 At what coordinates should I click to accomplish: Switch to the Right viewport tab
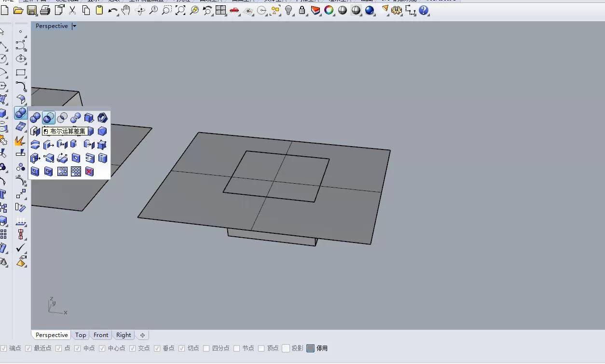tap(124, 335)
